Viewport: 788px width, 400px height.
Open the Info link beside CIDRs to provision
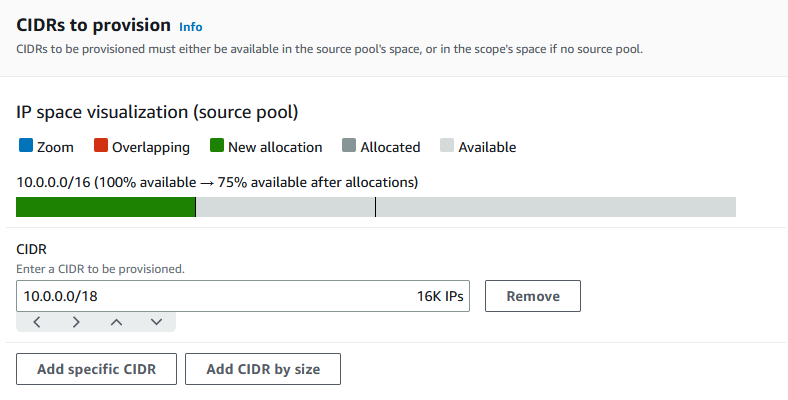pos(189,26)
